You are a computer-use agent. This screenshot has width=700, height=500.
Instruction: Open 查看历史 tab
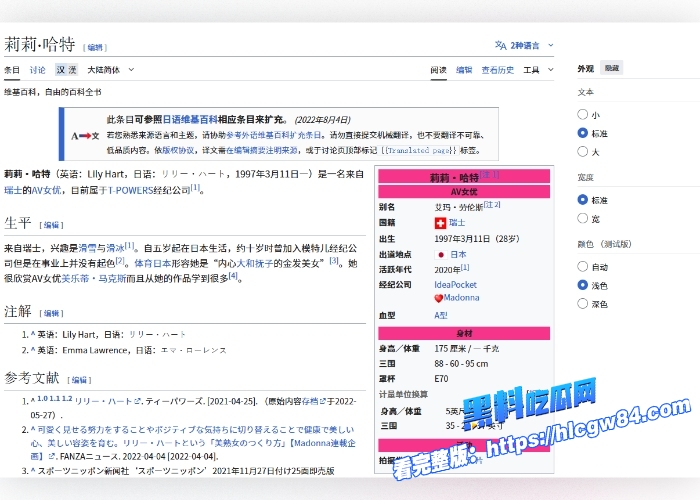tap(497, 70)
